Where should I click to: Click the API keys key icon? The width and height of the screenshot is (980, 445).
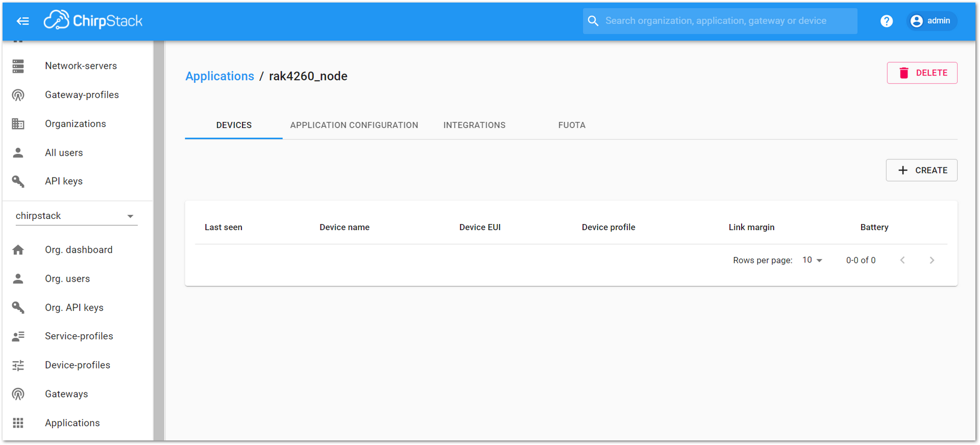coord(18,181)
